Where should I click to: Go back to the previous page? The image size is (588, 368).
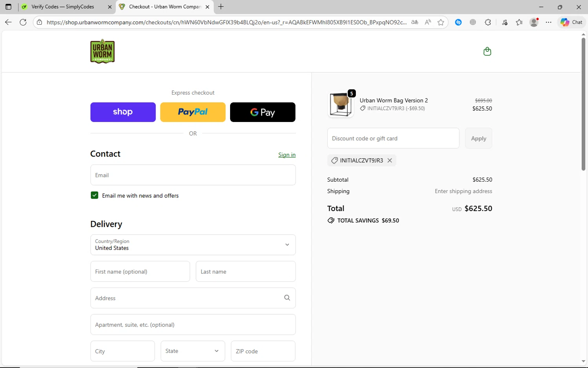pos(8,22)
